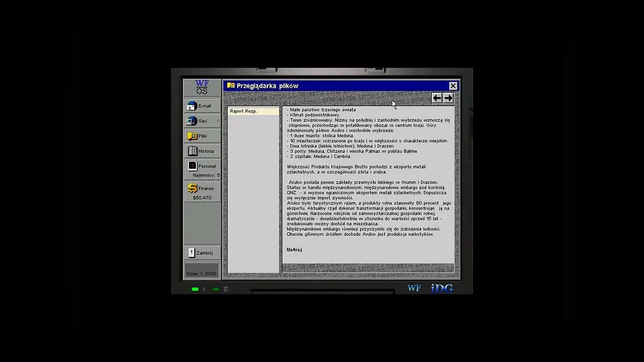Open the Finanse accounting screen
This screenshot has width=644, height=362.
pos(202,188)
